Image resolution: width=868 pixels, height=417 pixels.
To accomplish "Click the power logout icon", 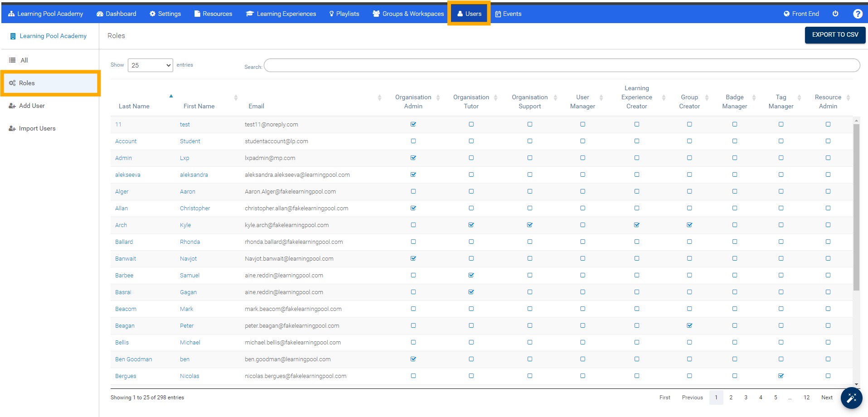I will [835, 14].
